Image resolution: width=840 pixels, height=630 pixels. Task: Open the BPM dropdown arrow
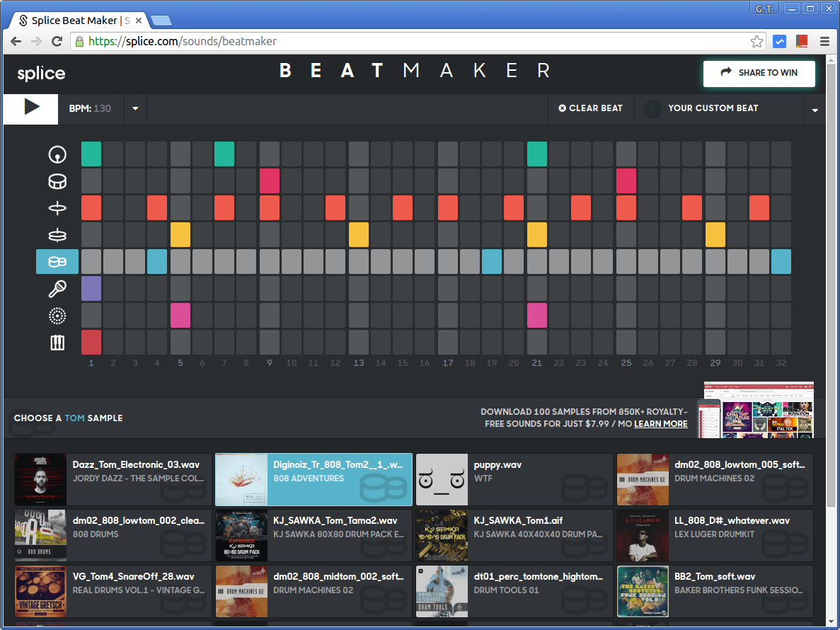[134, 109]
